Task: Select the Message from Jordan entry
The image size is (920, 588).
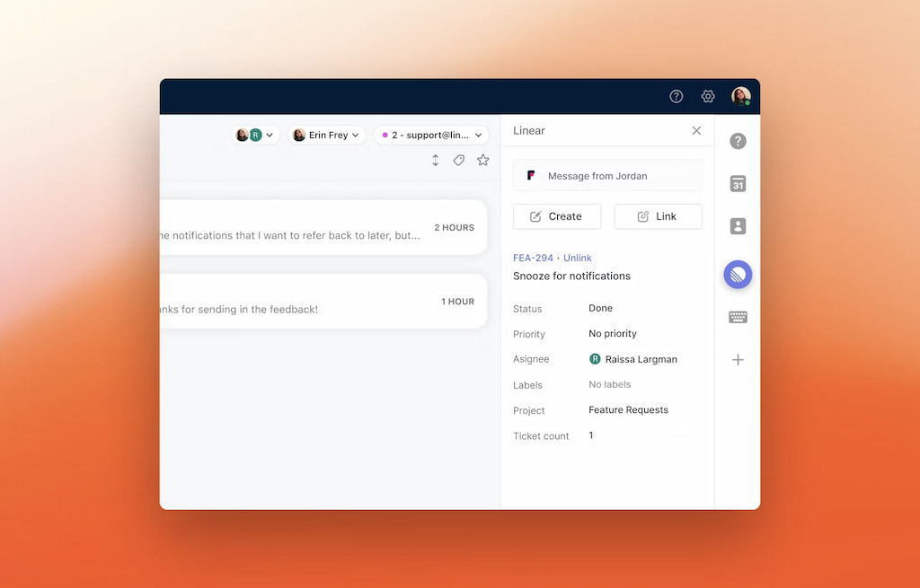Action: click(607, 175)
